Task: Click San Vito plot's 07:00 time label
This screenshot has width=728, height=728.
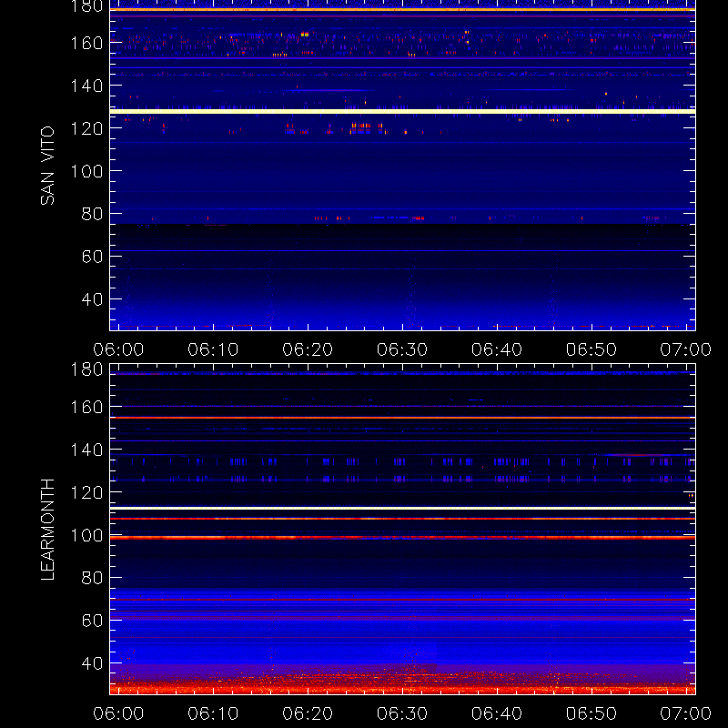Action: [686, 349]
